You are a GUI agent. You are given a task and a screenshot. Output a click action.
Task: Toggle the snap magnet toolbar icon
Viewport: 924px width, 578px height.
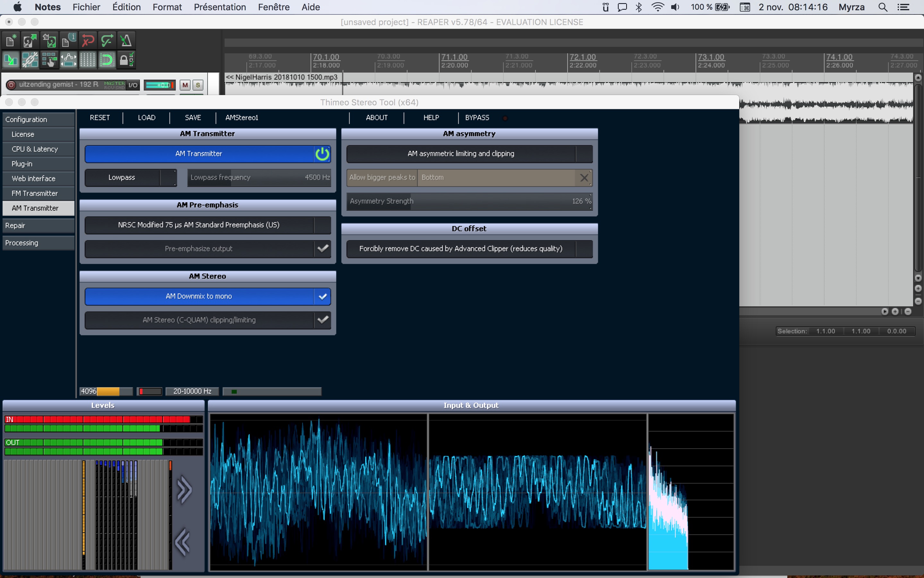(x=107, y=60)
